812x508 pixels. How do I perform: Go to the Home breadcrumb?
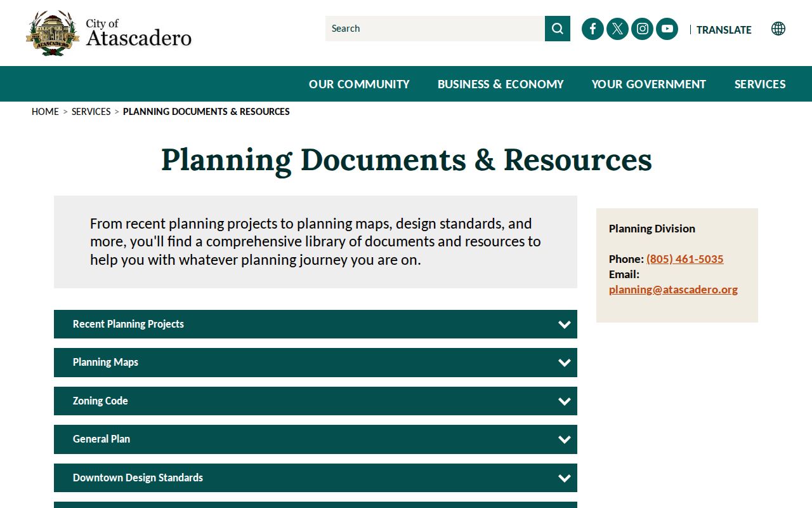(x=45, y=112)
